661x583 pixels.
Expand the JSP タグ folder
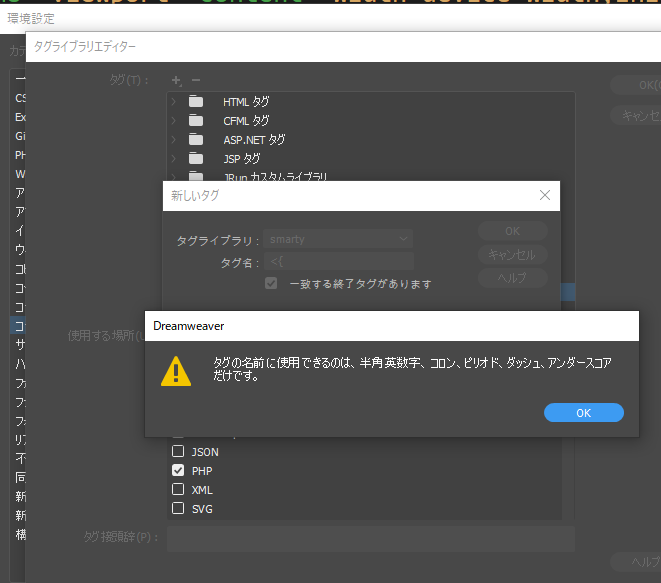(174, 159)
